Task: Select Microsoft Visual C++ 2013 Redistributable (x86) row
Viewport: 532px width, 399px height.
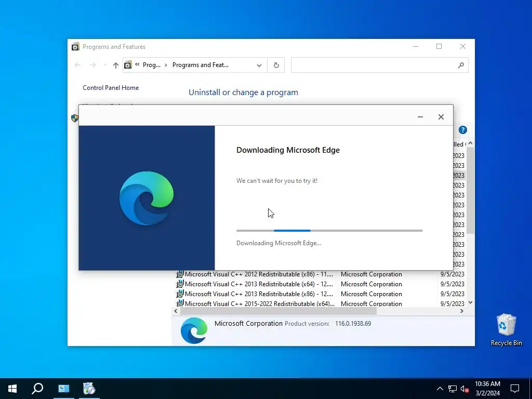Action: point(320,294)
